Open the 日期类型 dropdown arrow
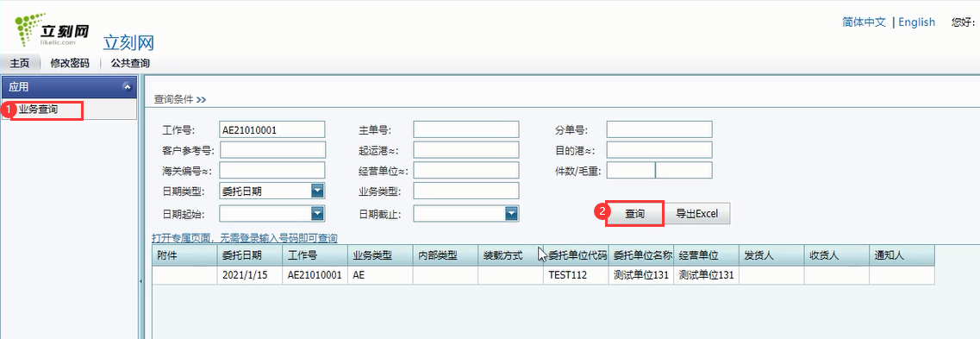 (x=318, y=191)
